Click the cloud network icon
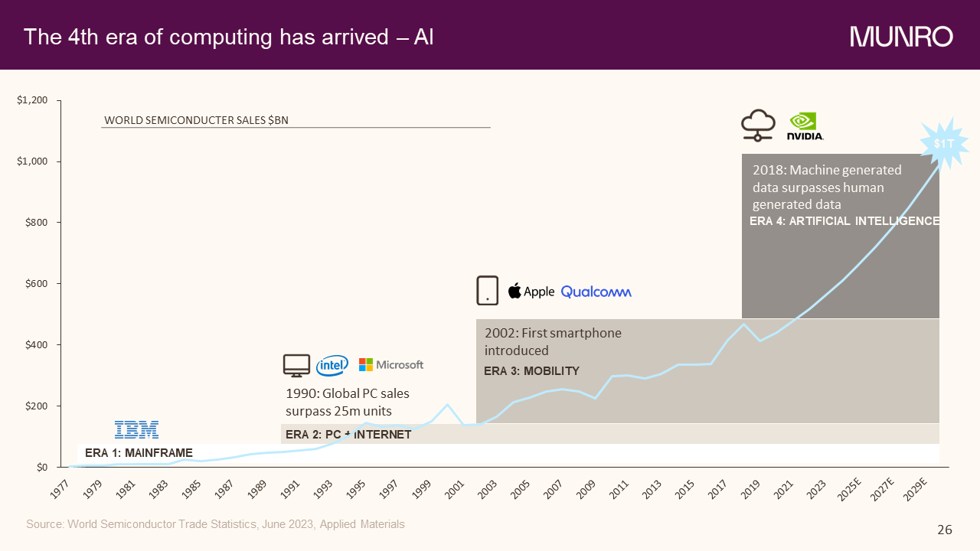This screenshot has width=980, height=551. coord(759,126)
